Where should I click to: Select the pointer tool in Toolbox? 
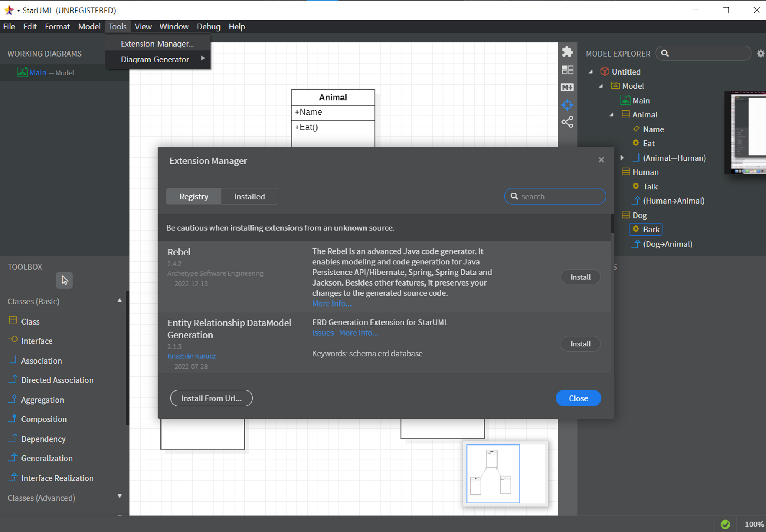pos(64,280)
